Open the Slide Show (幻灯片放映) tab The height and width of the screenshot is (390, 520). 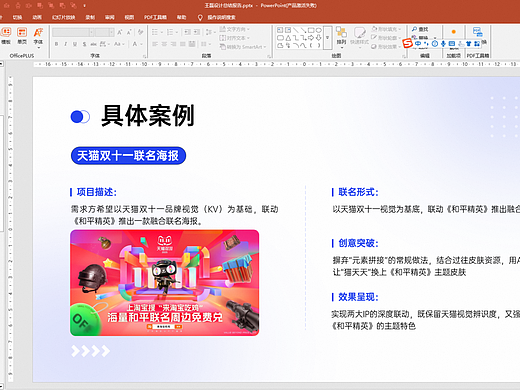coord(64,17)
